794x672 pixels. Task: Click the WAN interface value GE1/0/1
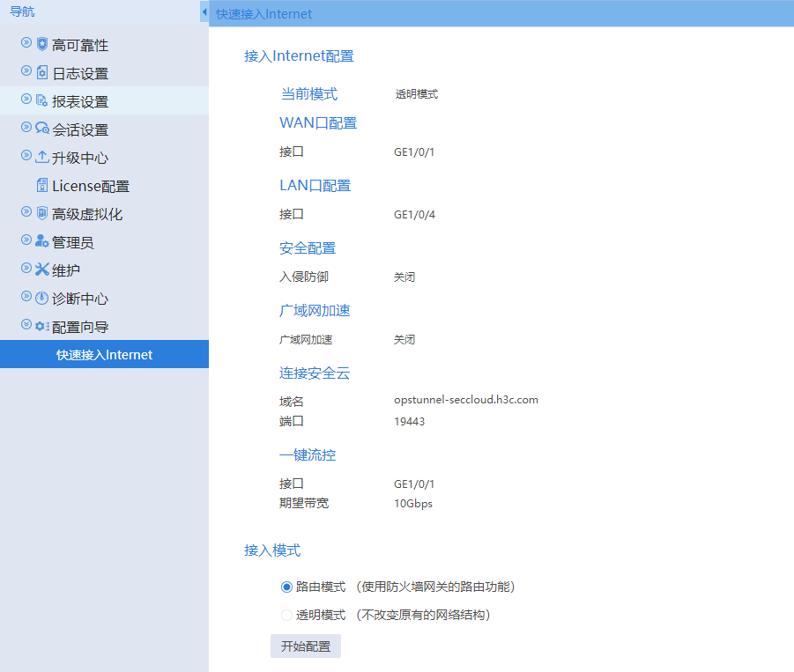pyautogui.click(x=414, y=151)
